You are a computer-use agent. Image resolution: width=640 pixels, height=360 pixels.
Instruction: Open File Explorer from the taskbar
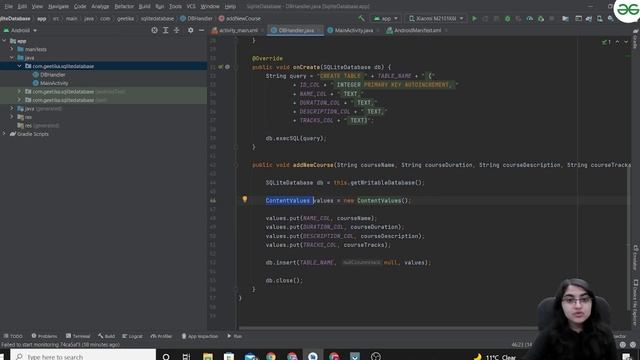[x=208, y=356]
